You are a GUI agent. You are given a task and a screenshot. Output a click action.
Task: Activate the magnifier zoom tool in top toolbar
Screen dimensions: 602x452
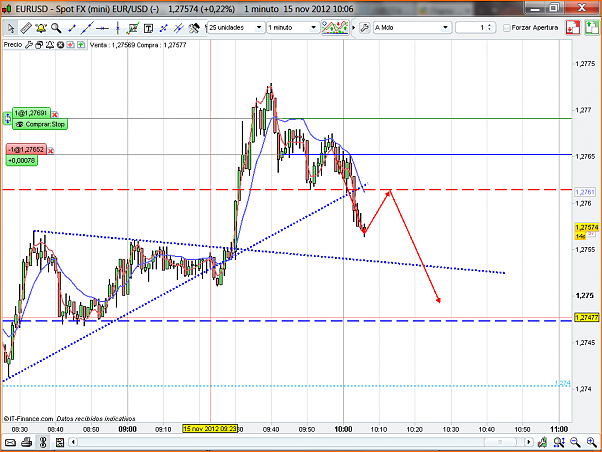coord(56,28)
